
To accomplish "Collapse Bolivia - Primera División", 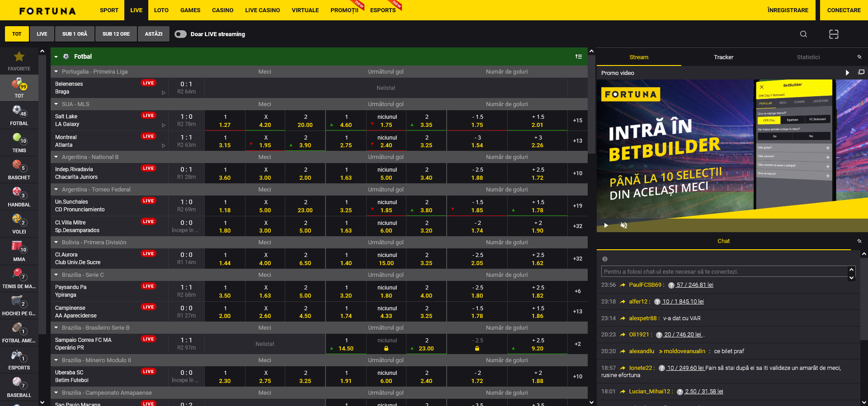I will click(x=56, y=242).
